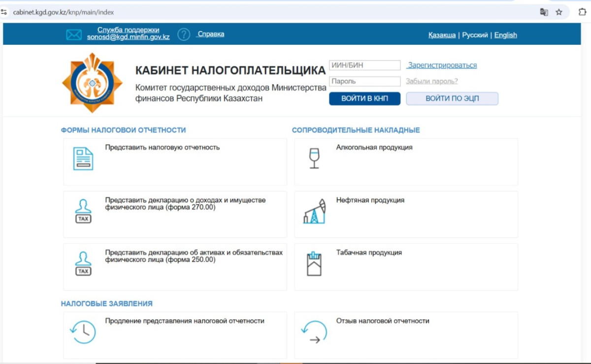591x364 pixels.
Task: Click the TAX icon for form 270.00
Action: 83,212
